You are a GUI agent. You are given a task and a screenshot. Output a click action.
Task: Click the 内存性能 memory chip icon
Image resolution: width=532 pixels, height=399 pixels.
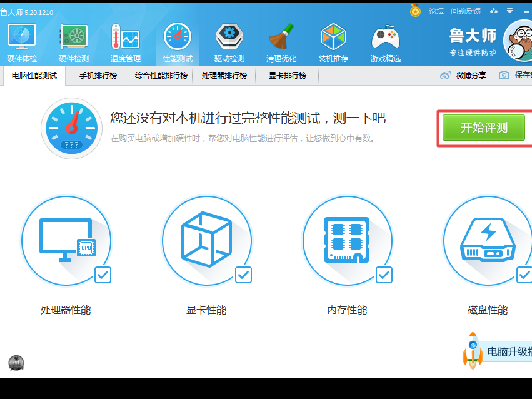(348, 241)
